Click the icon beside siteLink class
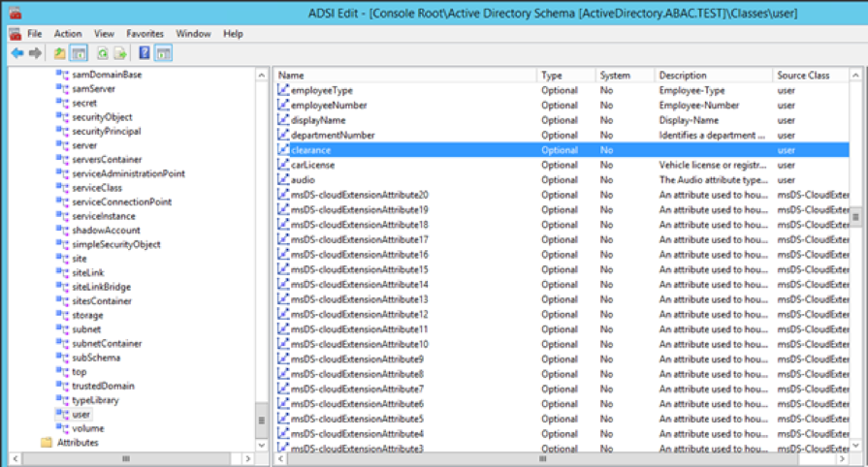Image resolution: width=868 pixels, height=467 pixels. coord(62,272)
